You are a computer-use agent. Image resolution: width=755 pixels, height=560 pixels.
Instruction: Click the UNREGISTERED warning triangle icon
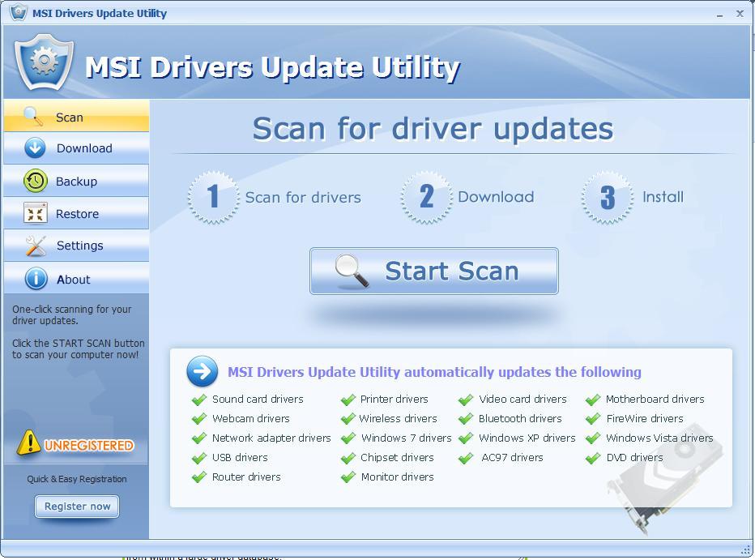31,441
